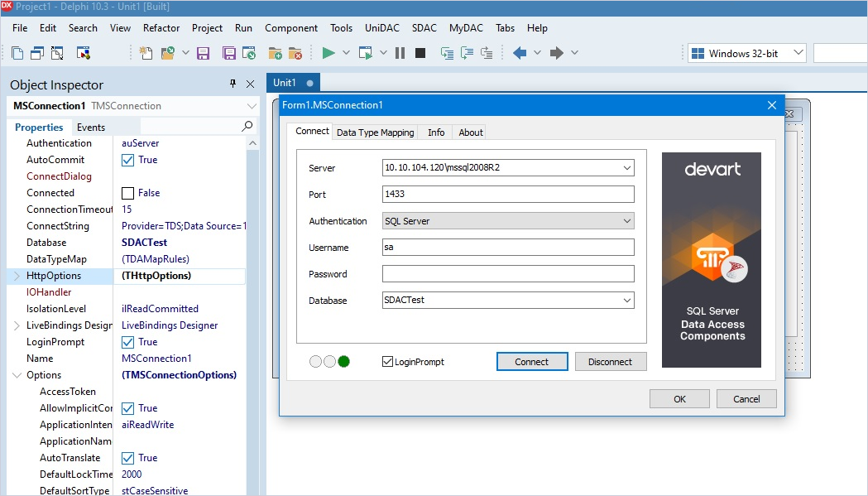Click the Toggle Form/Unit icon

(x=57, y=53)
